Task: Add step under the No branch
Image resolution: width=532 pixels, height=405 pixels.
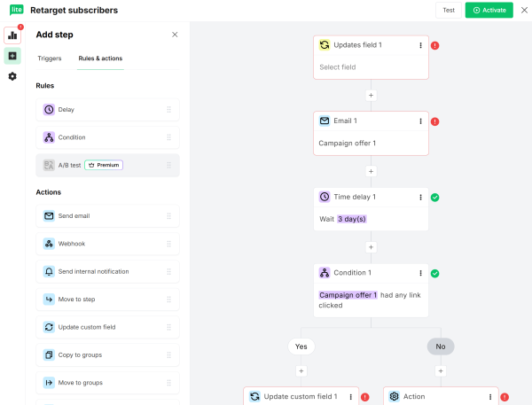Action: [441, 371]
